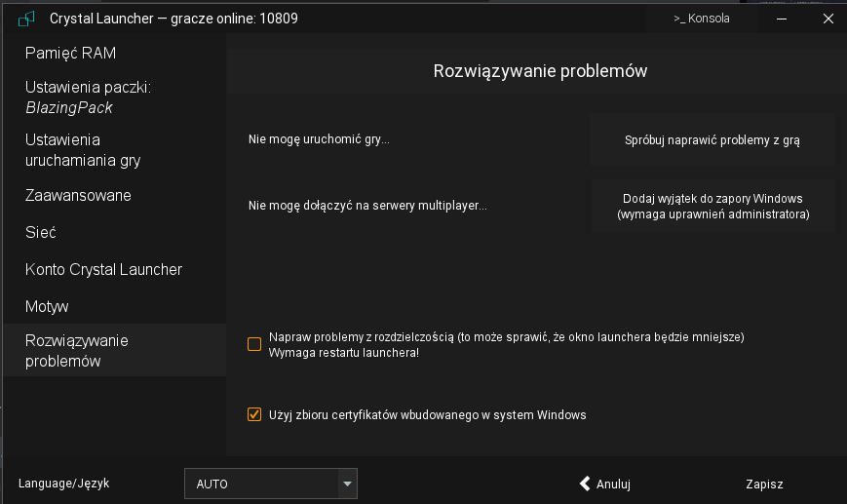Switch to the Sieć settings
This screenshot has width=847, height=504.
click(x=41, y=232)
